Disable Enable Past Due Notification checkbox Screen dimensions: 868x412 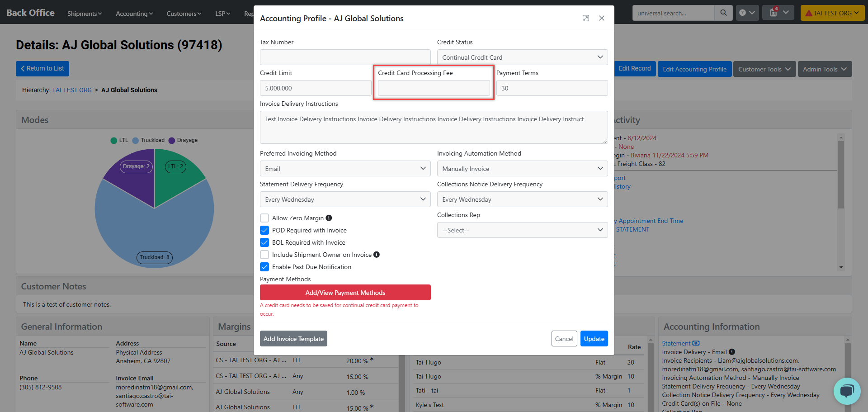[264, 267]
